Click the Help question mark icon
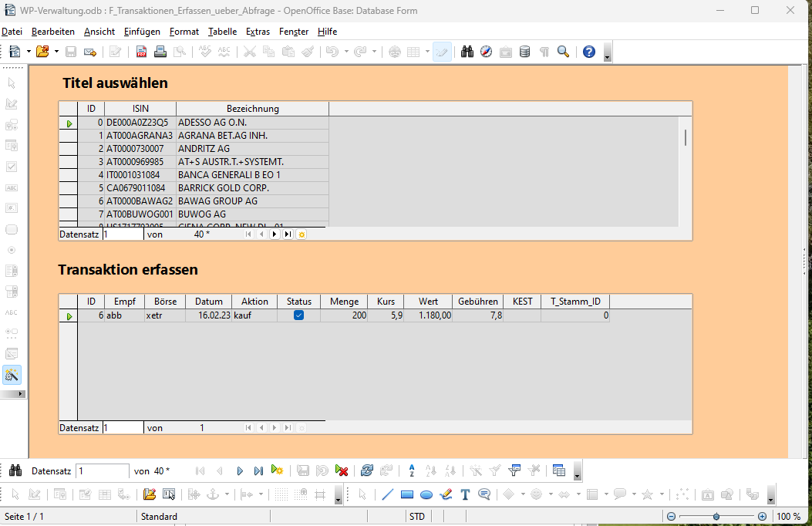The width and height of the screenshot is (812, 526). (589, 52)
